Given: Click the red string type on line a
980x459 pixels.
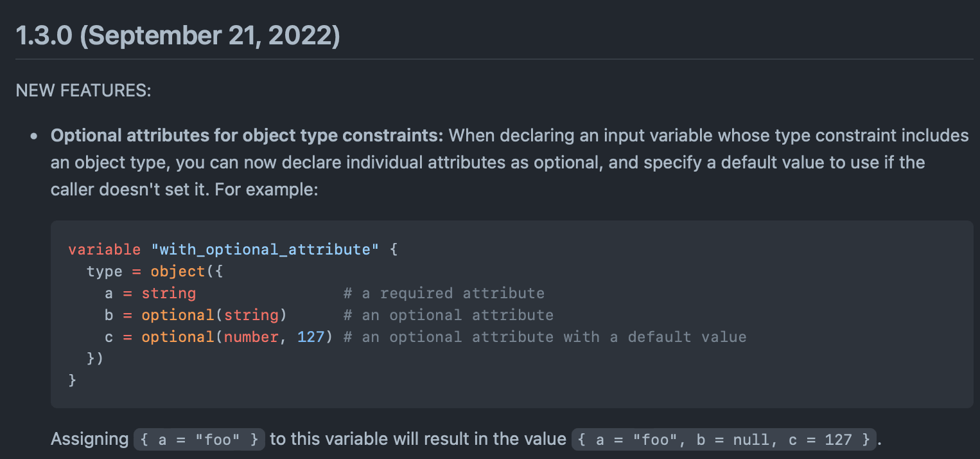Looking at the screenshot, I should pos(168,293).
